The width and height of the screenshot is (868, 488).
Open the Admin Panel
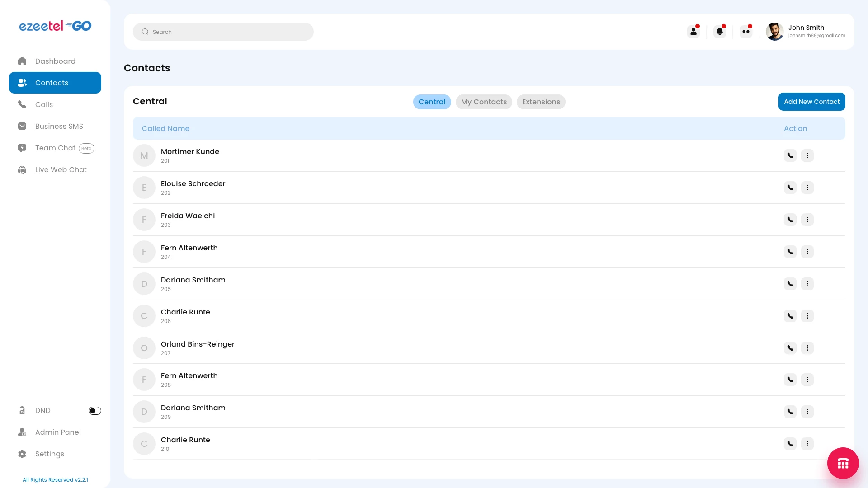58,432
